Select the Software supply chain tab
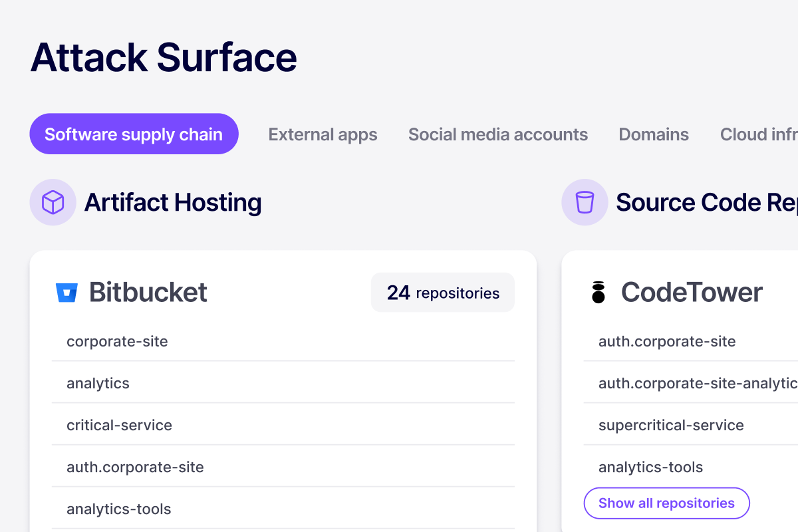Viewport: 798px width, 532px height. coord(134,134)
